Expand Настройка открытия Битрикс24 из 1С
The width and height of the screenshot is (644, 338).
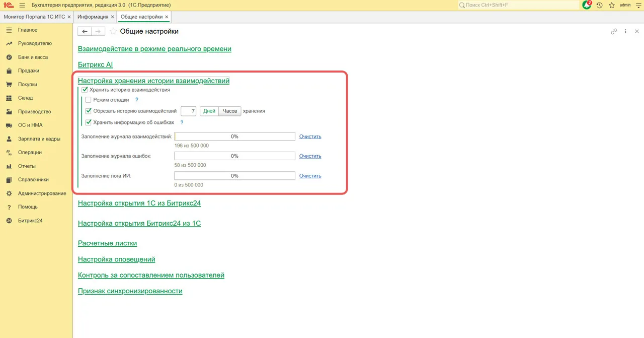pos(139,223)
